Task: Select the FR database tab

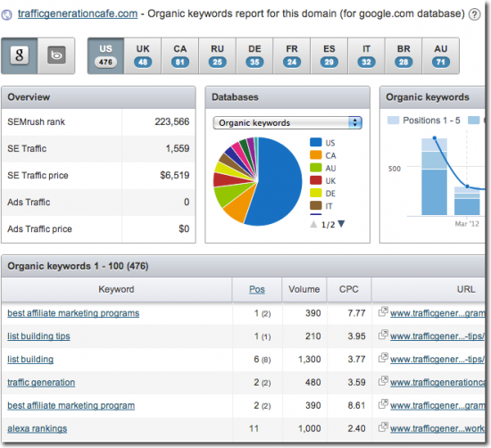Action: tap(292, 55)
